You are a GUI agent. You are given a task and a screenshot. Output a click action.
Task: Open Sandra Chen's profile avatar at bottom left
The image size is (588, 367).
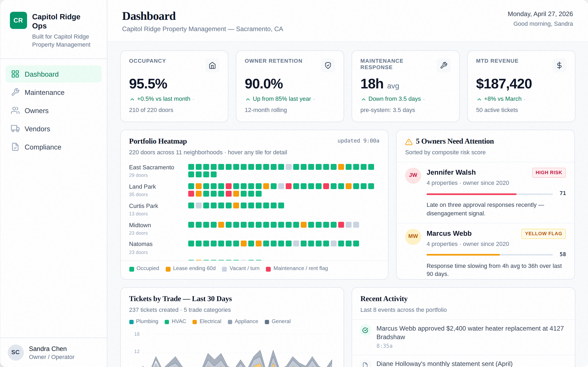pyautogui.click(x=15, y=352)
